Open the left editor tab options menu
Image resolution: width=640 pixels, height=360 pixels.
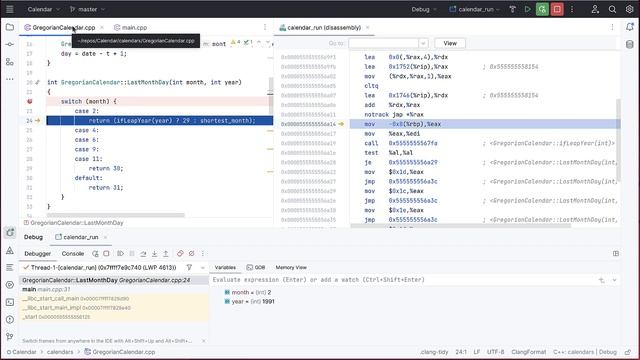coord(265,27)
